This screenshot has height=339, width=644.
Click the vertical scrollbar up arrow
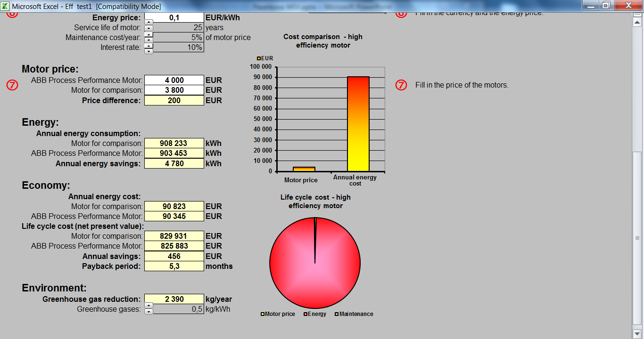[637, 22]
